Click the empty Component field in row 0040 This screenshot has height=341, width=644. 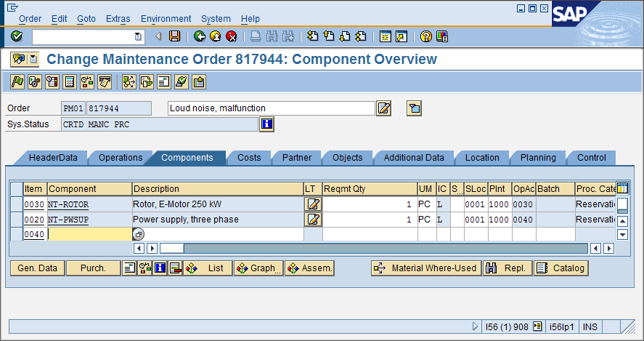[x=89, y=234]
